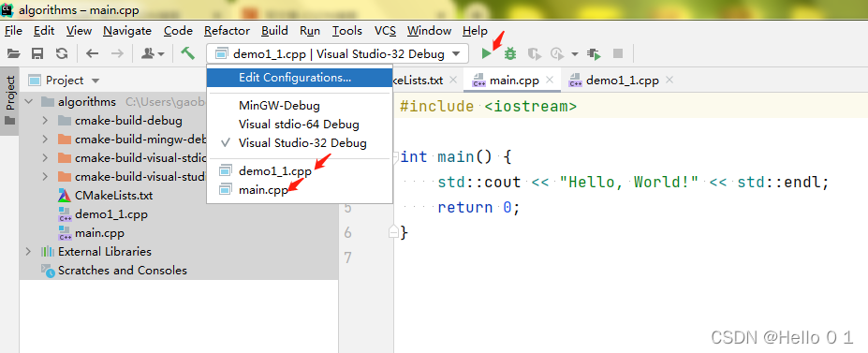Viewport: 868px width, 353px height.
Task: Open the Run menu
Action: (310, 30)
